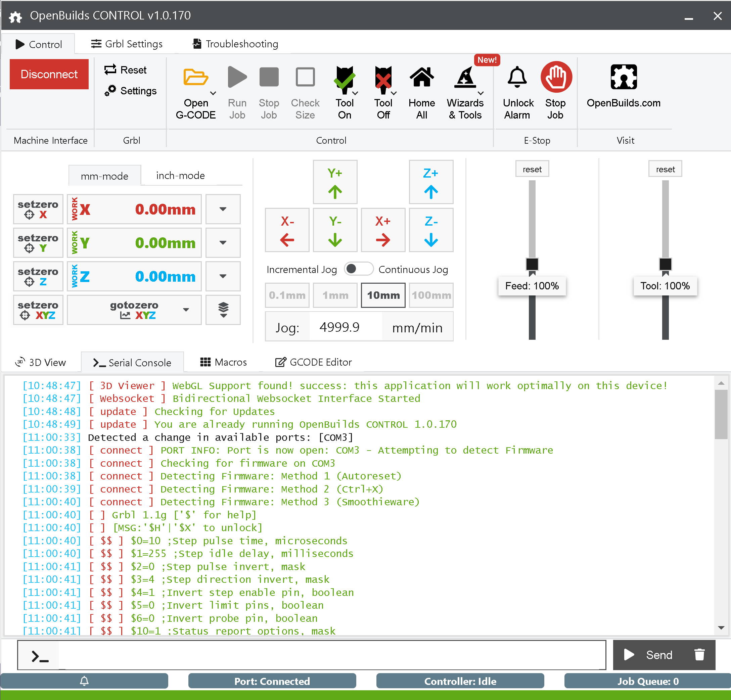Reset the Feed override slider
Viewport: 731px width, 700px height.
532,169
